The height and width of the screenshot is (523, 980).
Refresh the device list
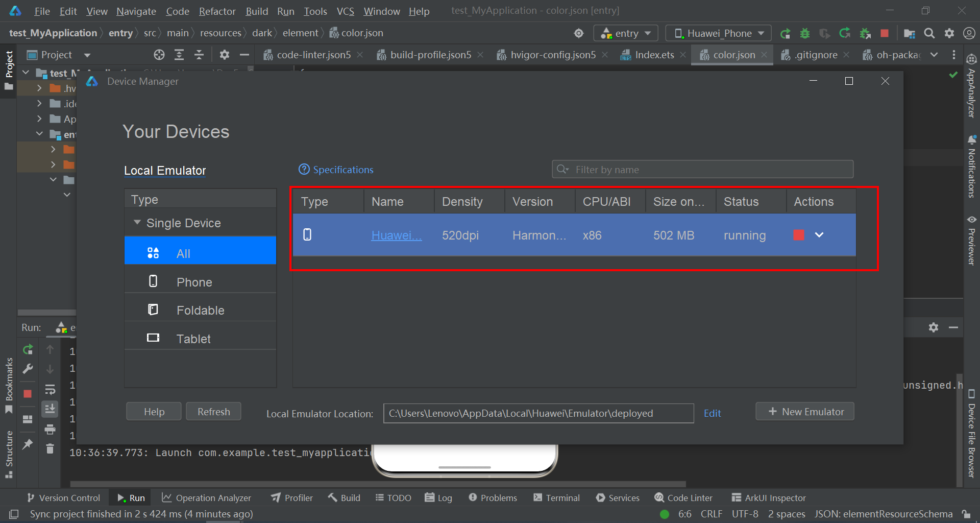(x=213, y=412)
